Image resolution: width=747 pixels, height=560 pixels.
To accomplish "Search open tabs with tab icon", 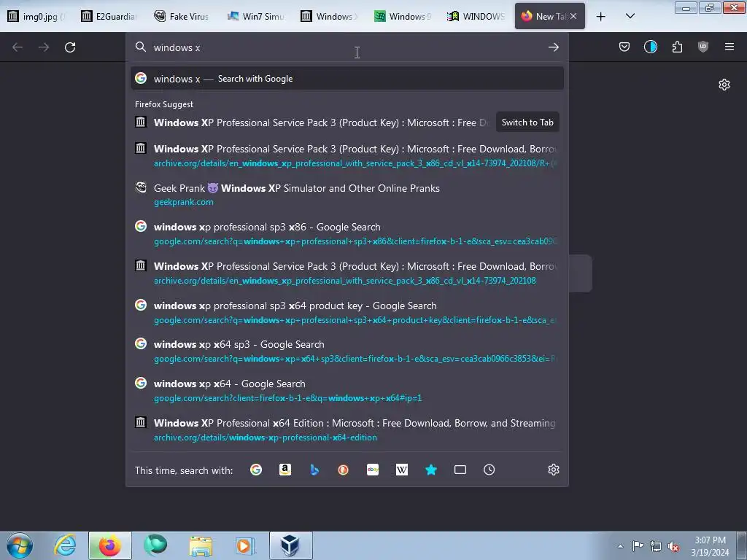I will tap(460, 470).
